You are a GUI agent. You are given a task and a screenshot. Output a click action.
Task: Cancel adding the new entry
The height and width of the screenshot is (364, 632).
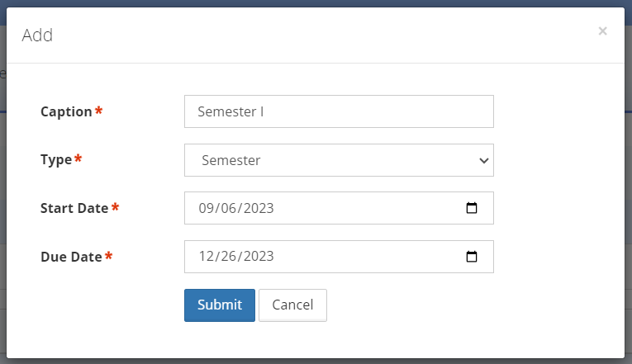[292, 305]
